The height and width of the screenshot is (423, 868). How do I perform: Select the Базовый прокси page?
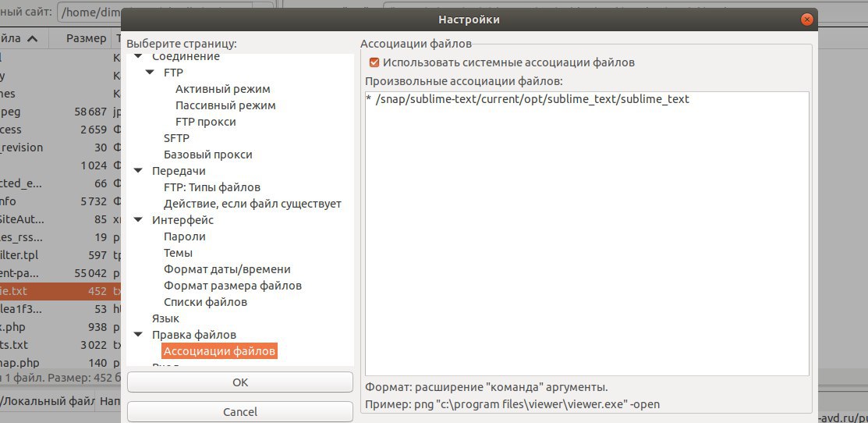(x=207, y=155)
